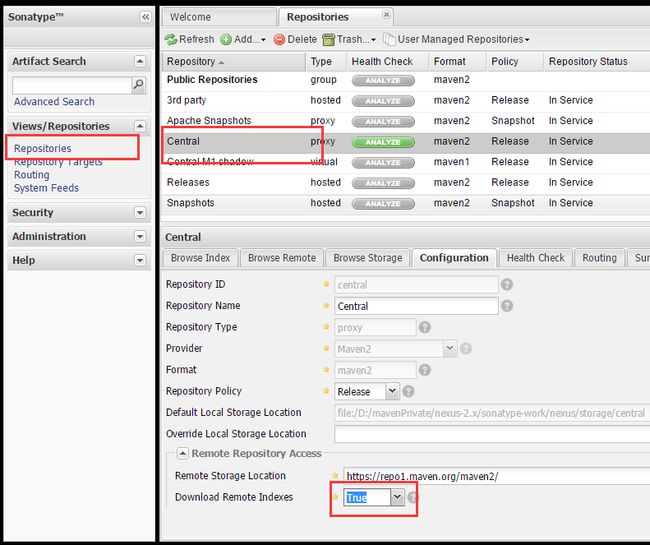Switch to the Welcome tab
This screenshot has height=545, width=650.
[x=218, y=17]
